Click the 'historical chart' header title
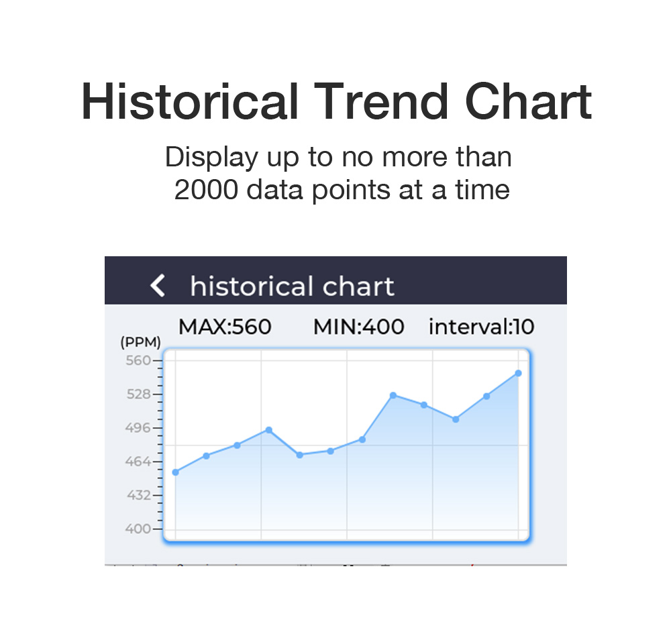This screenshot has width=671, height=644. pyautogui.click(x=292, y=286)
